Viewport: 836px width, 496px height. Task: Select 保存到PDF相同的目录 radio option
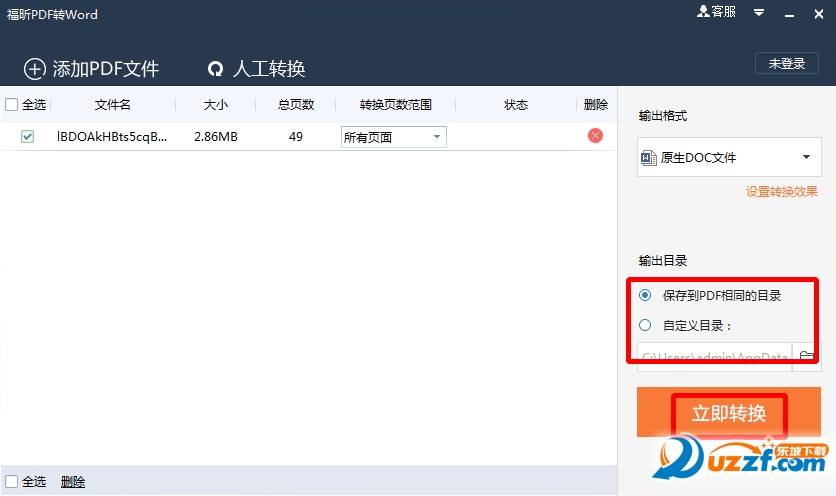pyautogui.click(x=645, y=295)
